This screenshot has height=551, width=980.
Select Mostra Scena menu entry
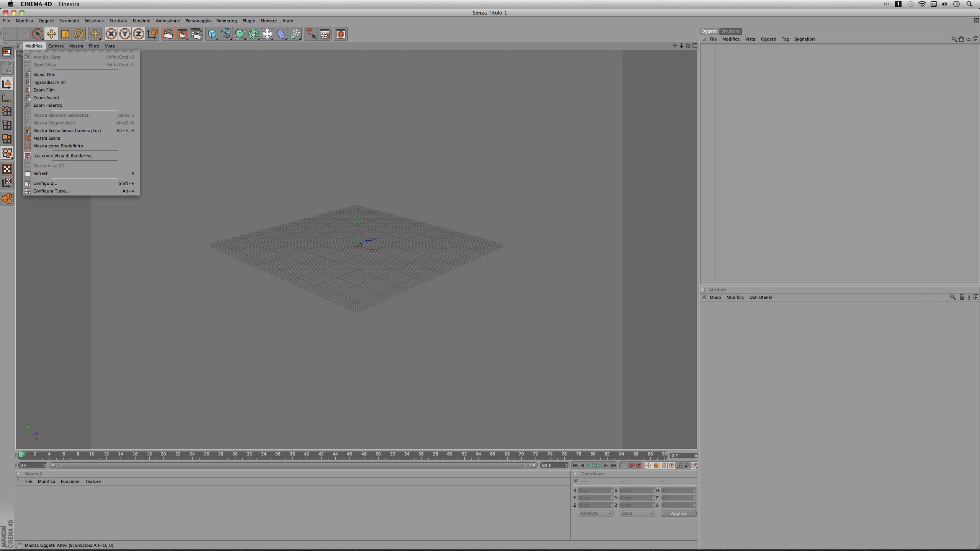pyautogui.click(x=47, y=138)
